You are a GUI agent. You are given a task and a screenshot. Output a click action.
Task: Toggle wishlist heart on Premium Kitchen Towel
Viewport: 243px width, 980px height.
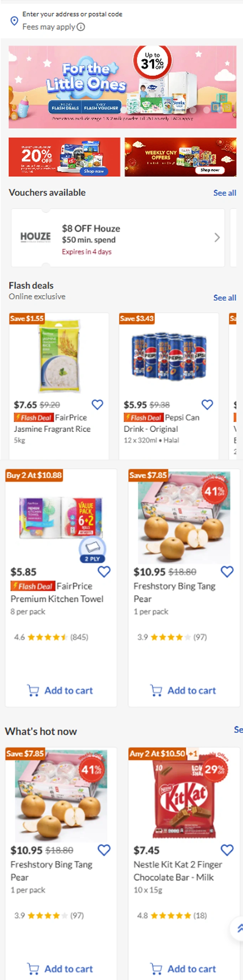[104, 571]
